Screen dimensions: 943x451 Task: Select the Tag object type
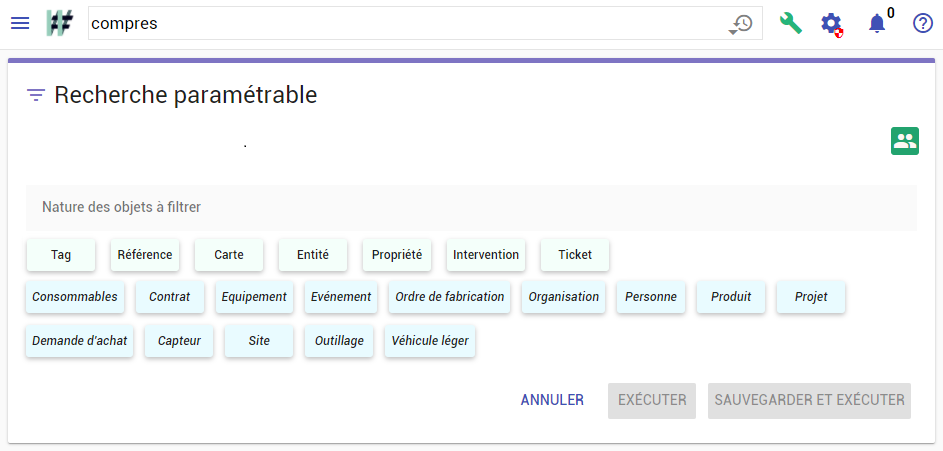[x=61, y=255]
